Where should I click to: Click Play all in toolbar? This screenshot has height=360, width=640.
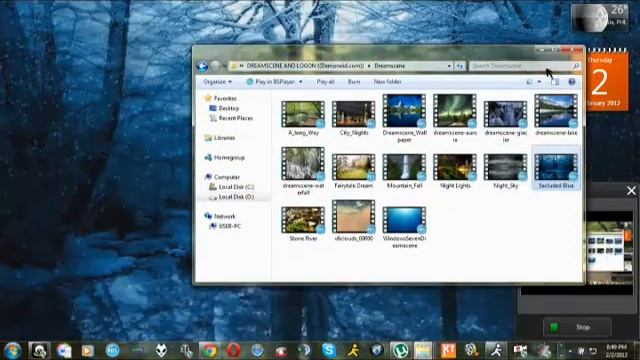pos(325,82)
